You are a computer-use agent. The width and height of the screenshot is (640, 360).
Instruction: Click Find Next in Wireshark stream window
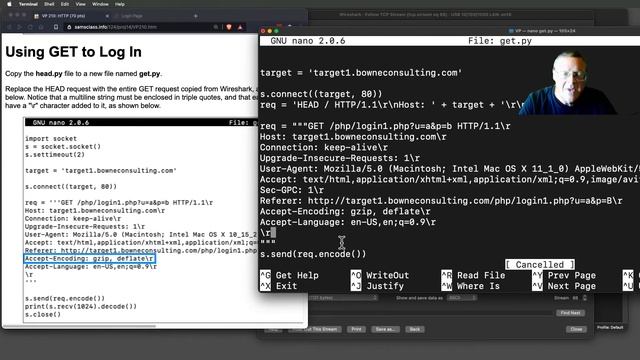(x=570, y=313)
